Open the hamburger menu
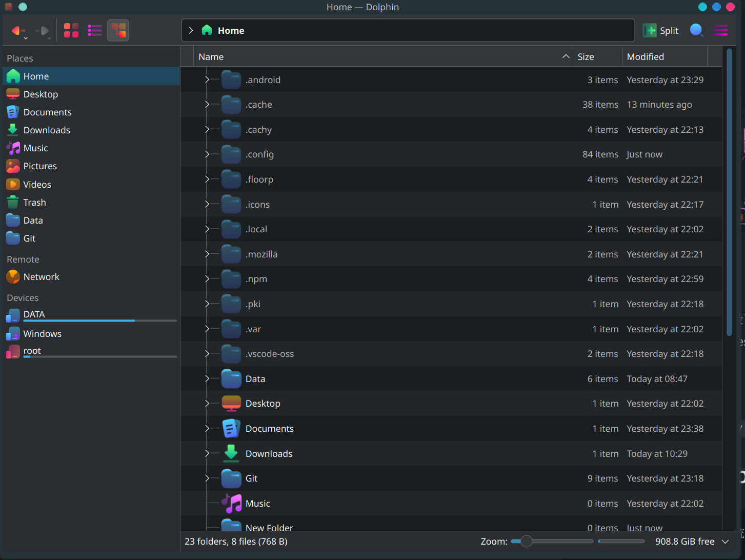The width and height of the screenshot is (745, 560). click(x=720, y=31)
